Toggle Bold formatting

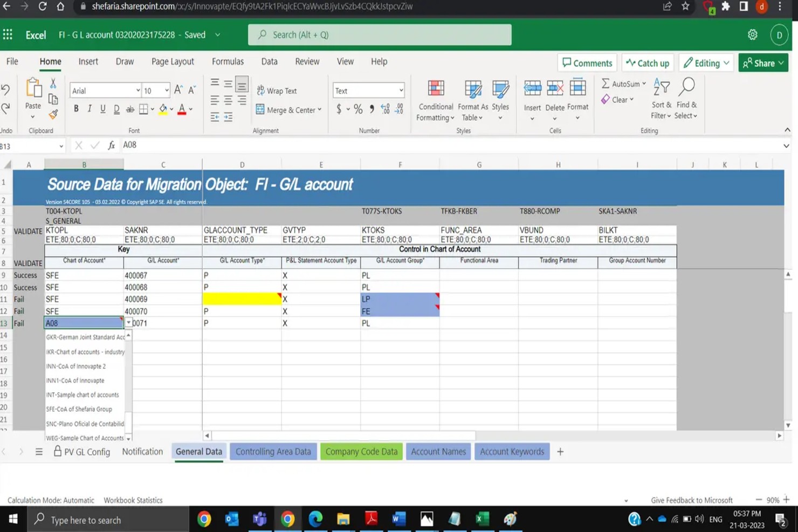click(x=76, y=109)
